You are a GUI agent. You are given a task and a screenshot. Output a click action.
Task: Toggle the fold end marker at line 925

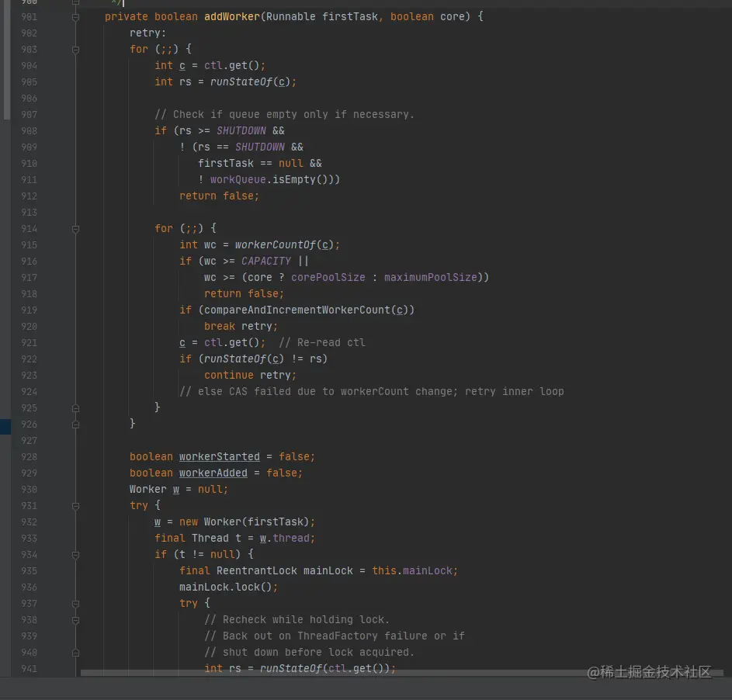pyautogui.click(x=75, y=408)
